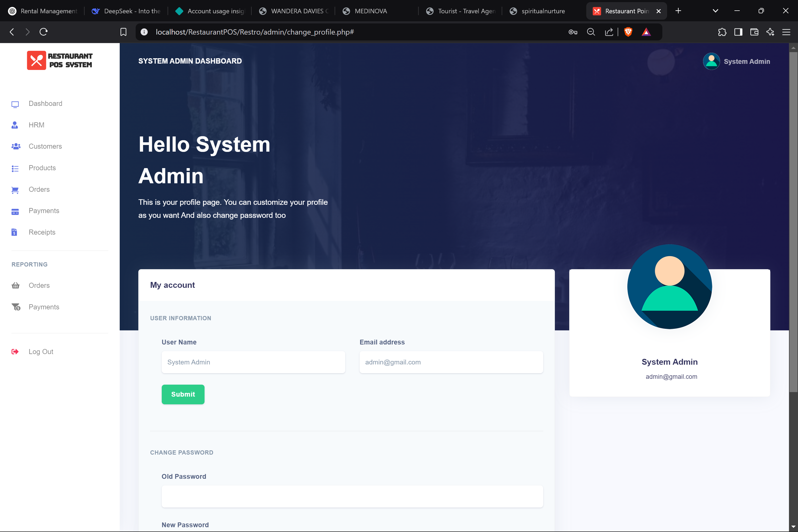Open System Admin user dropdown in navbar
The width and height of the screenshot is (798, 532).
pyautogui.click(x=737, y=61)
